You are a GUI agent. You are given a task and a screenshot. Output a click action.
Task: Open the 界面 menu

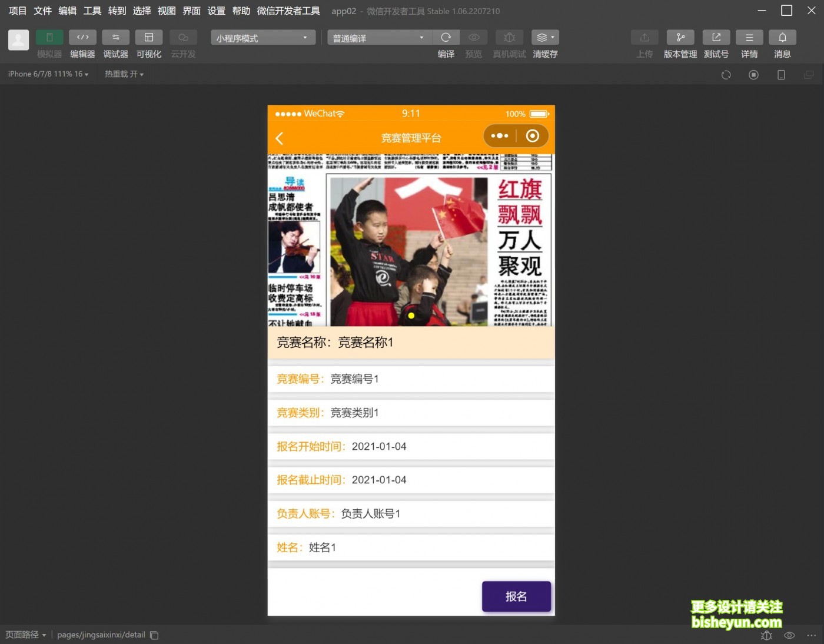coord(191,11)
